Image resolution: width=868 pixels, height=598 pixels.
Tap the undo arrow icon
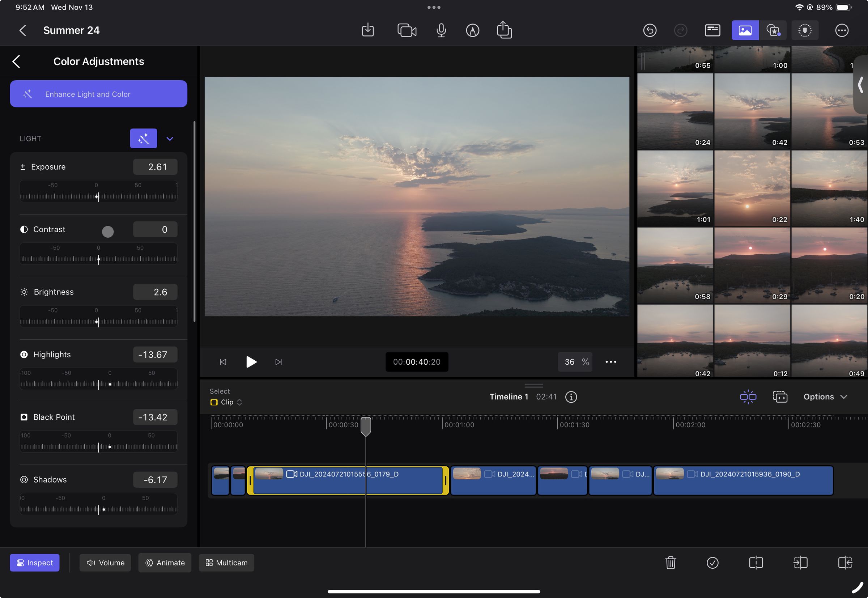[649, 30]
